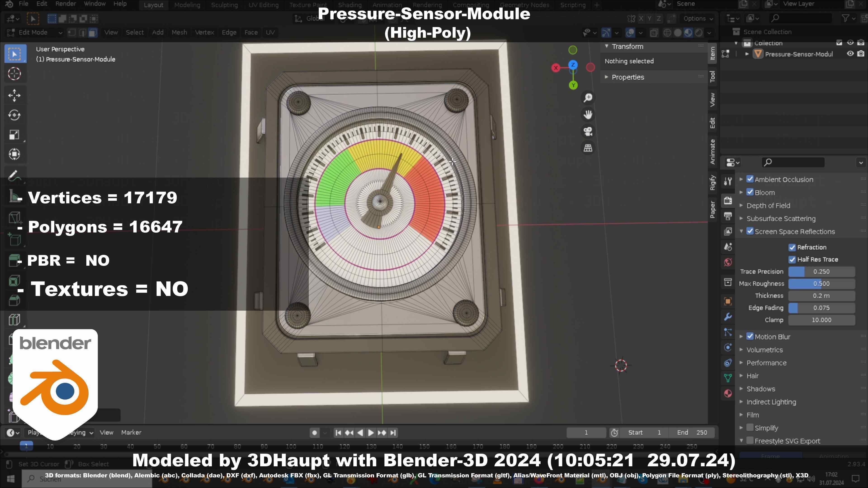Screen dimensions: 868x488
Task: Activate the 3D Cursor tool
Action: point(14,74)
